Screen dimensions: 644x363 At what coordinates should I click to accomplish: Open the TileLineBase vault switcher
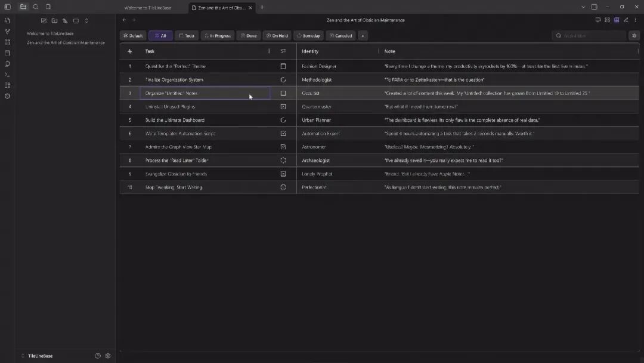37,356
